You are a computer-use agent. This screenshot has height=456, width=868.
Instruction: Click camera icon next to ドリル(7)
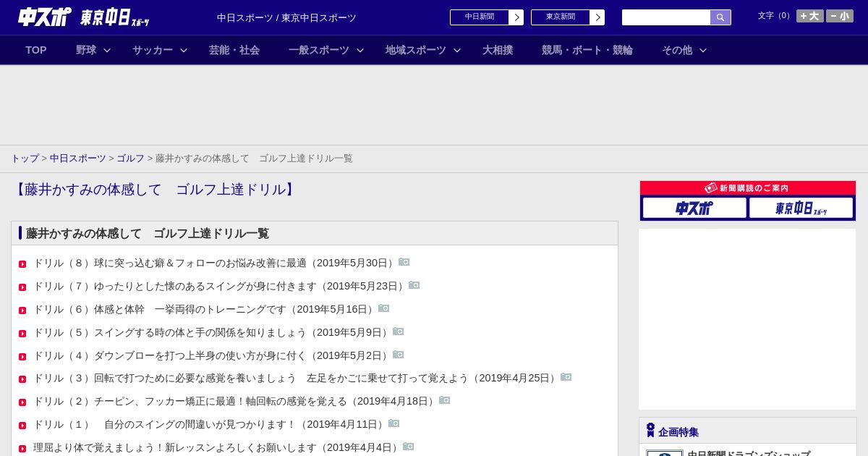[x=414, y=285]
